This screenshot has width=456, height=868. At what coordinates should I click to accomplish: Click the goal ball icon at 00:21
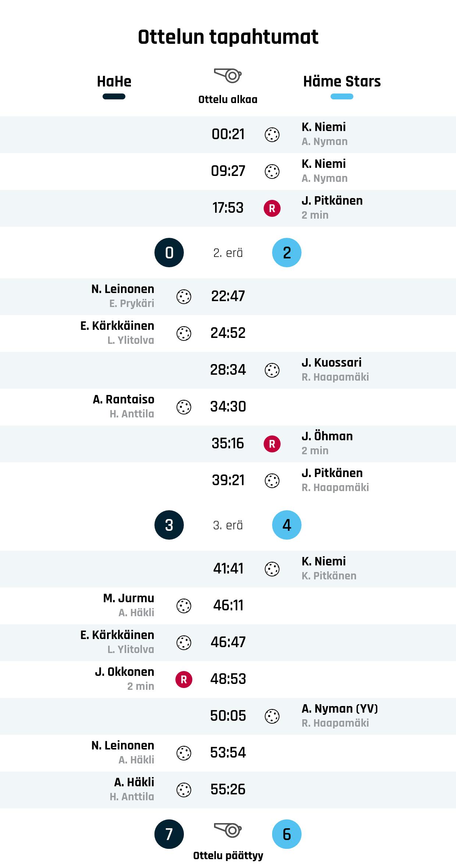(x=272, y=135)
